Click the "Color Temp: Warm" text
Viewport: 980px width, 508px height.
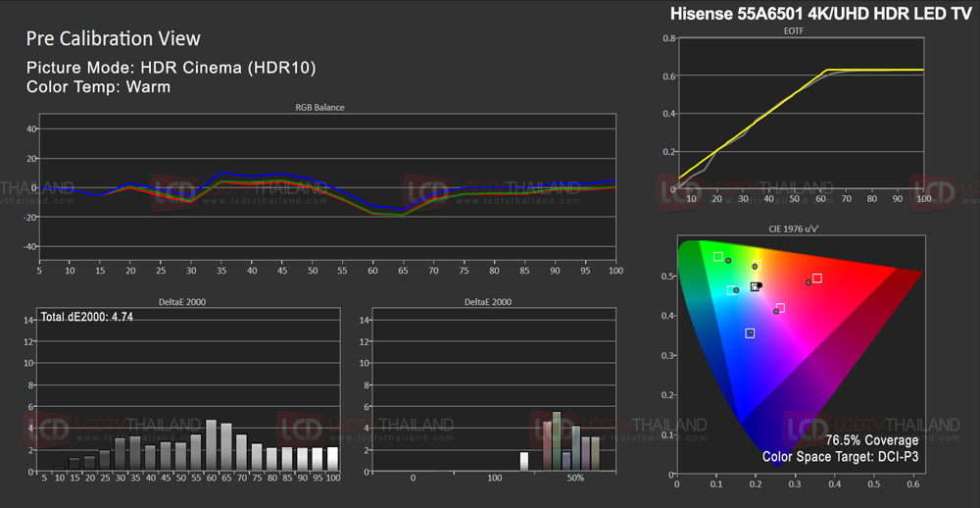pyautogui.click(x=99, y=87)
